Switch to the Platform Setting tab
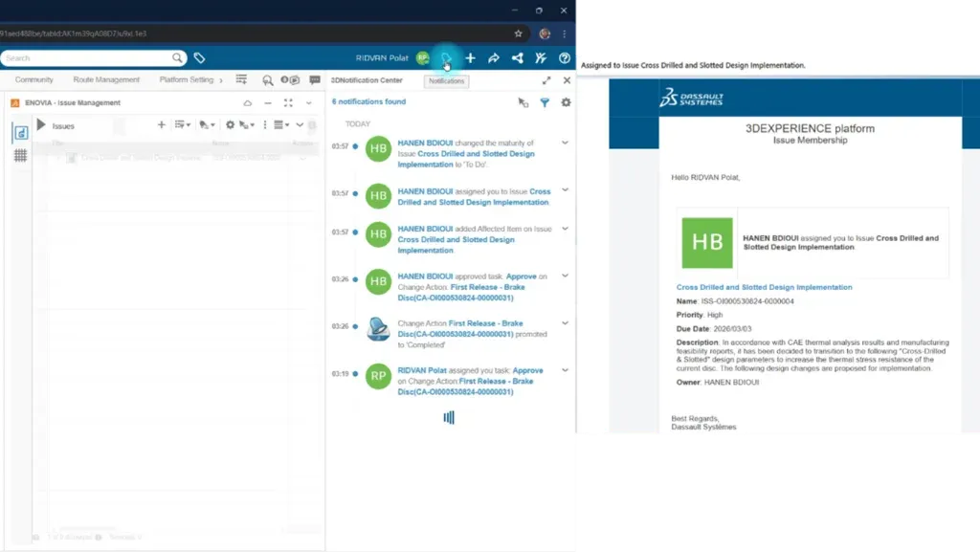Viewport: 980px width, 552px height. 187,80
